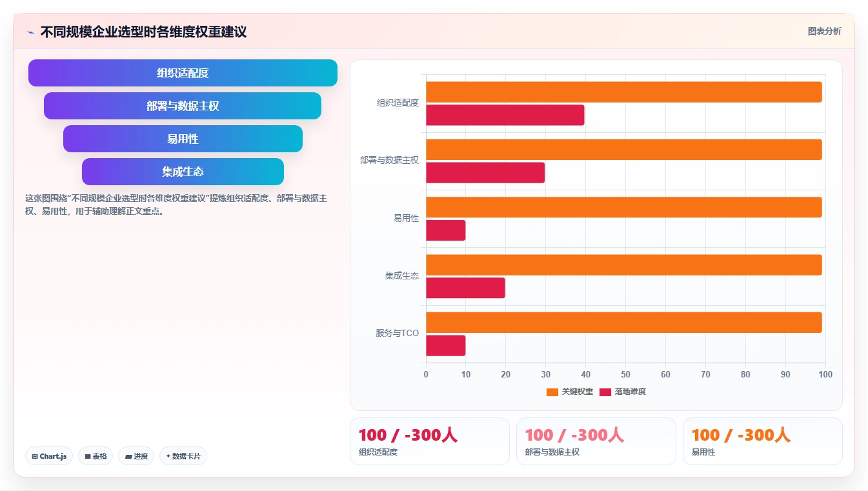Click the orange 关键权重 legend swatch

(x=552, y=392)
